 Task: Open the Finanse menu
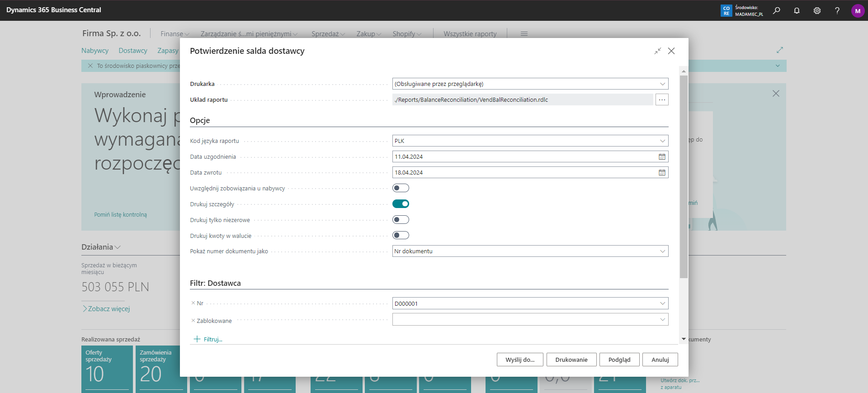[175, 34]
